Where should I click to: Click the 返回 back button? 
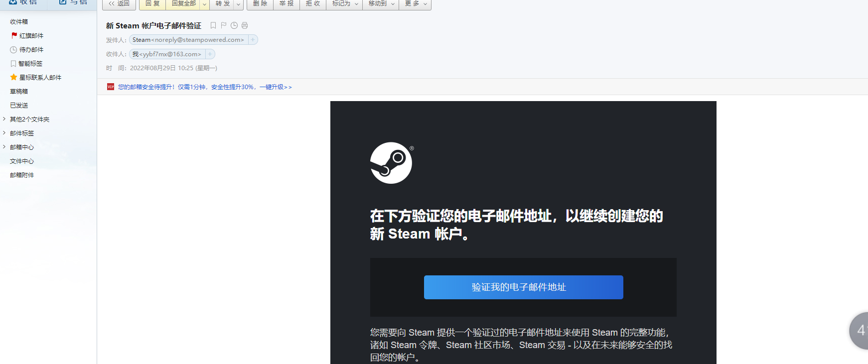tap(119, 4)
